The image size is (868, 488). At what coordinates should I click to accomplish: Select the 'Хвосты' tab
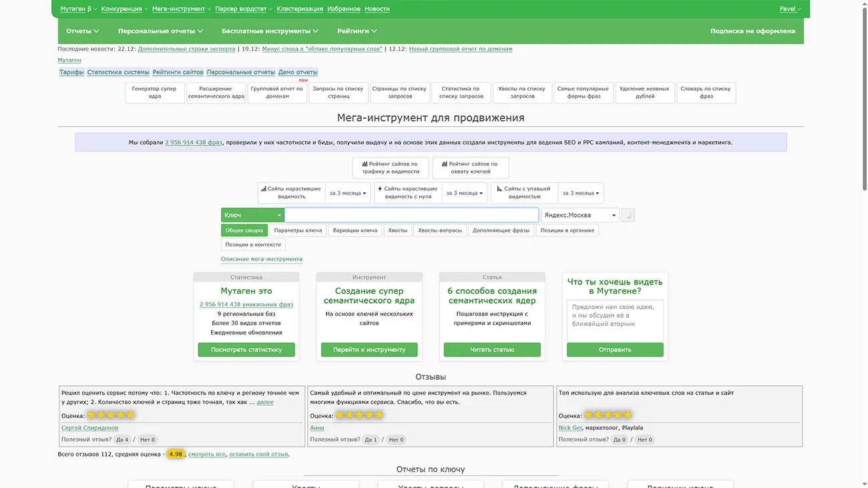tap(398, 230)
